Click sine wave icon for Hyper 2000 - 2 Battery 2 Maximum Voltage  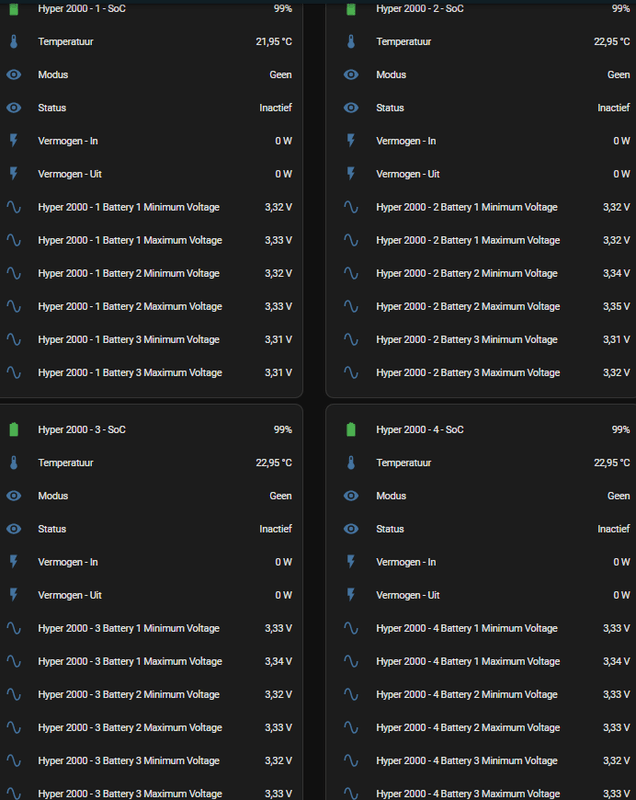(351, 306)
